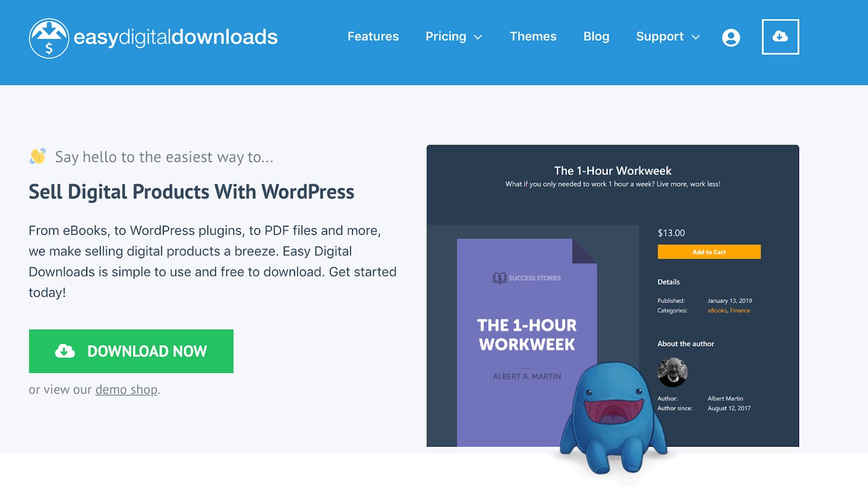
Task: Expand the Support dropdown chevron
Action: [696, 38]
